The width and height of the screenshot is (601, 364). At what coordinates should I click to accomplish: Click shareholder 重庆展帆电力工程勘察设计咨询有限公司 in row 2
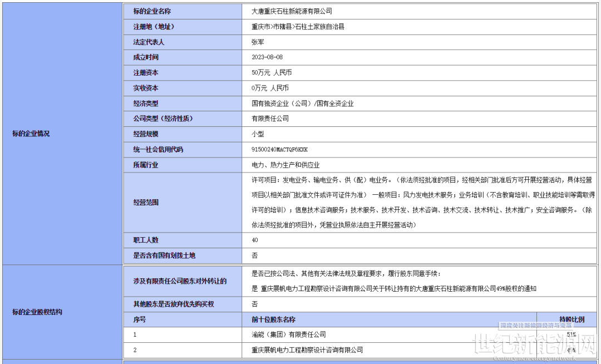[x=307, y=350]
